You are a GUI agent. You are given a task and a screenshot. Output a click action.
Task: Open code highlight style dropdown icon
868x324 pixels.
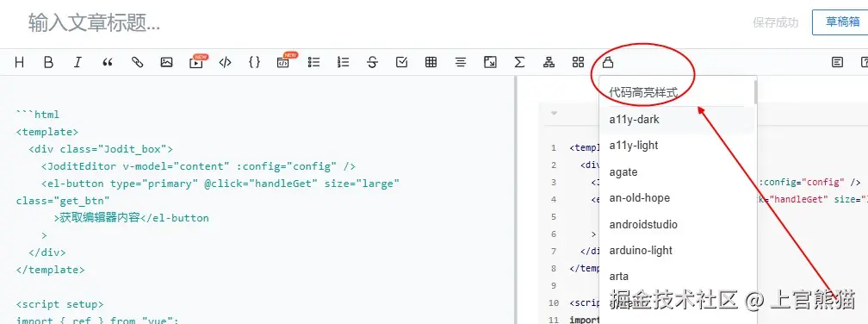point(608,63)
